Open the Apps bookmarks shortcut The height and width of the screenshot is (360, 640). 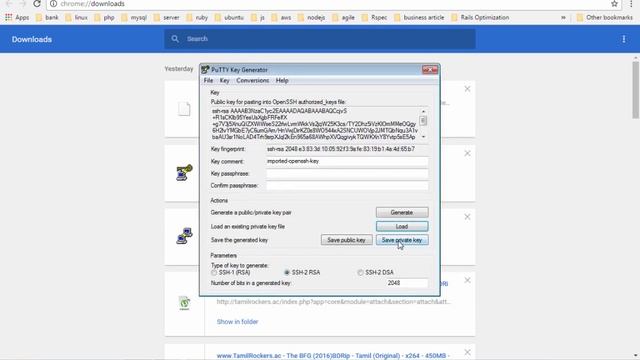17,18
